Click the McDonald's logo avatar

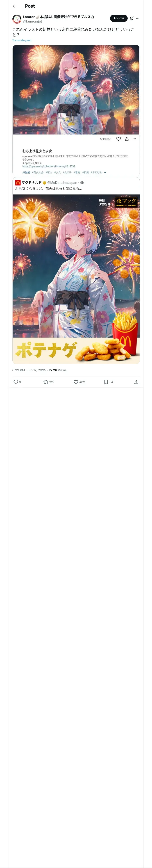[x=18, y=183]
